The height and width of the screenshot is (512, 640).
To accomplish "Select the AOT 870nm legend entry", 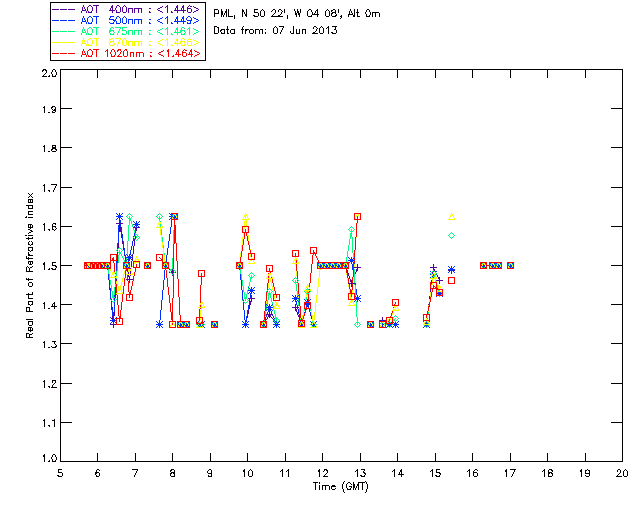I will (126, 42).
